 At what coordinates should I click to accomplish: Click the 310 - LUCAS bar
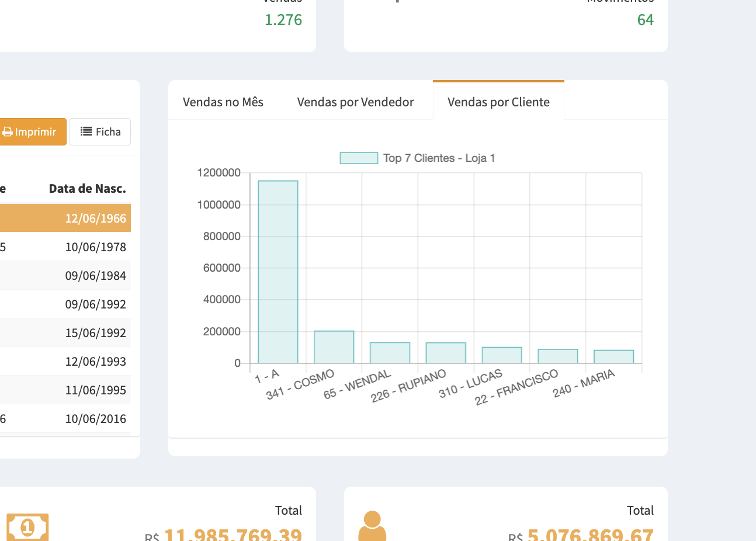501,355
